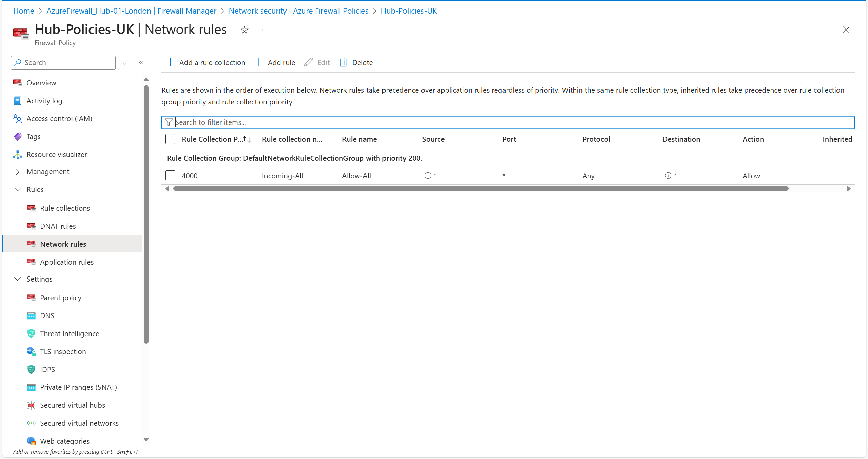The image size is (868, 459).
Task: Click the expand/collapse all menu toggle
Action: [x=125, y=63]
